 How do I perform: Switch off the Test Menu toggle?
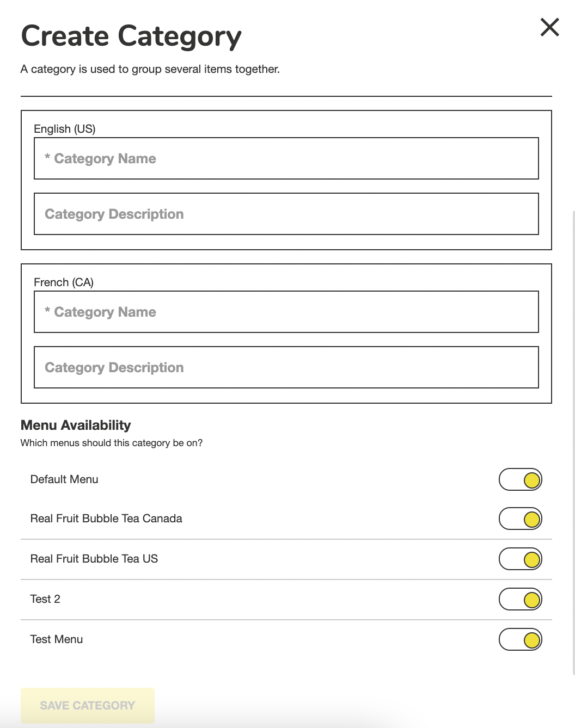click(521, 639)
